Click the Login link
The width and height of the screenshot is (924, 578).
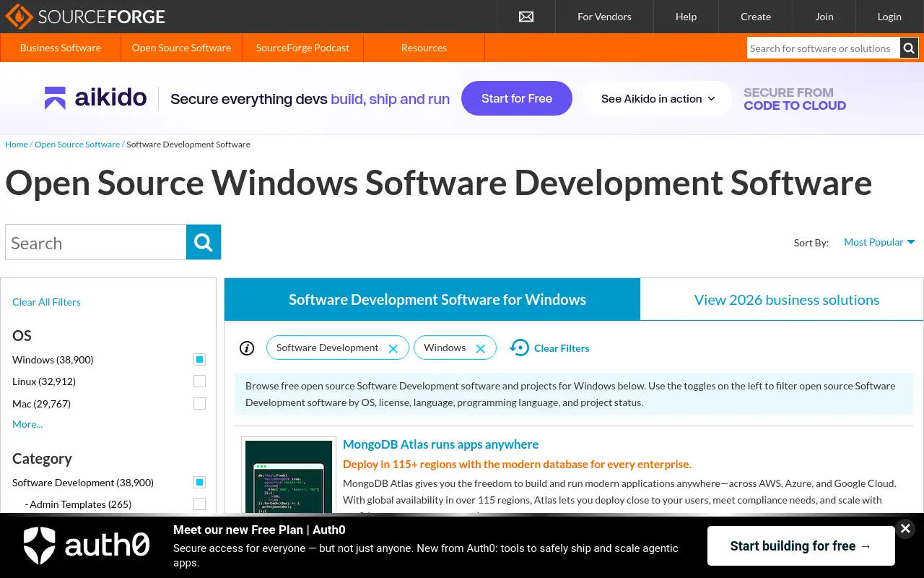tap(889, 17)
